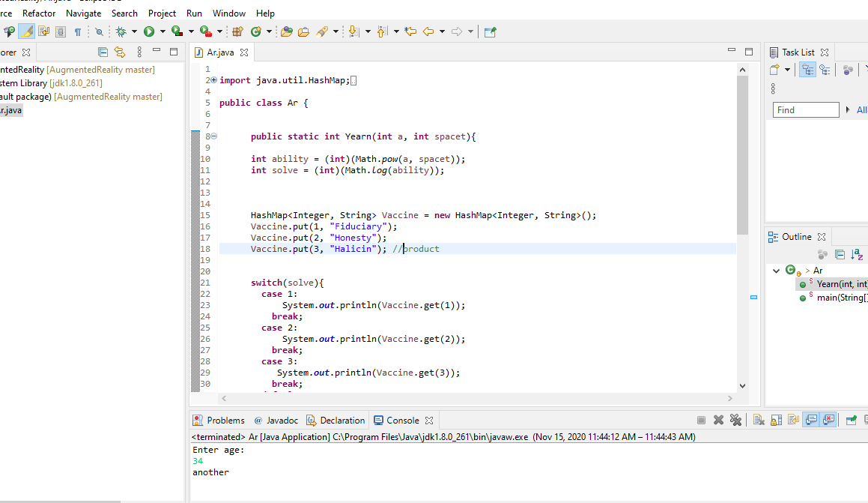
Task: Toggle Mark Occurrences highlighter in toolbar
Action: tap(26, 31)
